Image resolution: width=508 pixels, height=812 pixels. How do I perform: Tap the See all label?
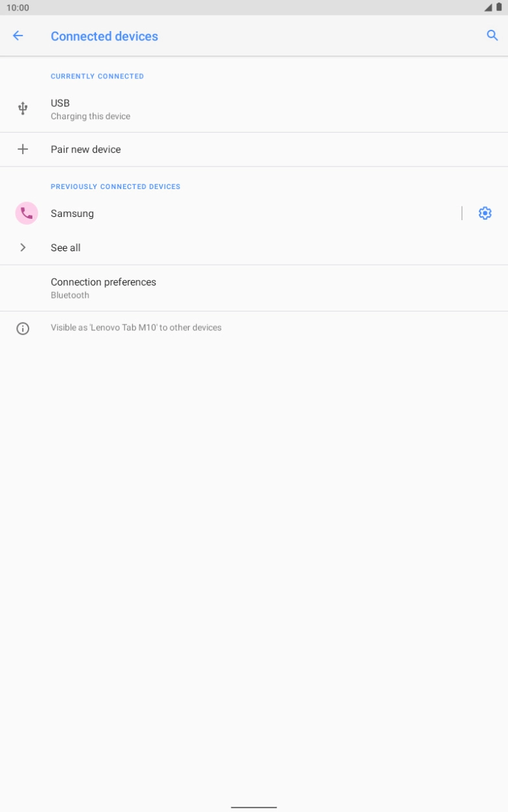65,247
